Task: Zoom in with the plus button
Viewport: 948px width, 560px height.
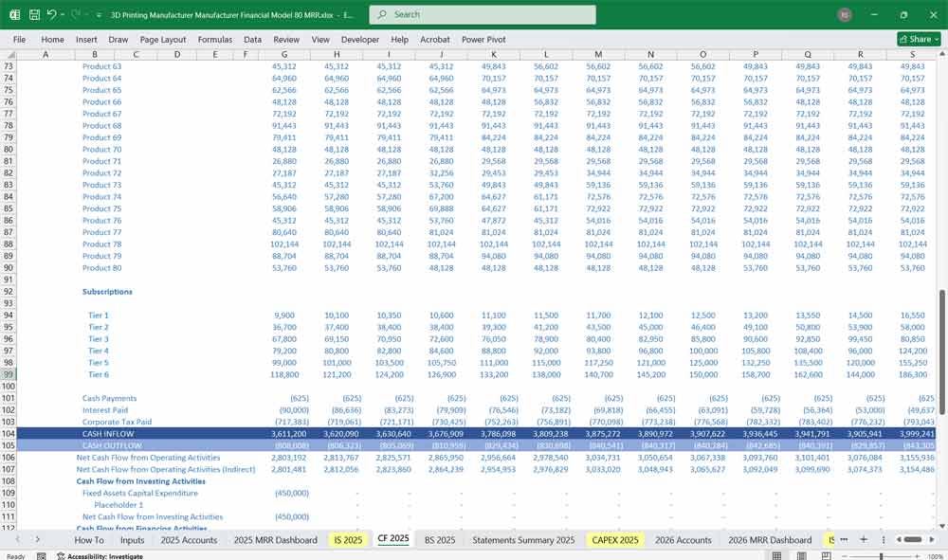Action: (919, 556)
